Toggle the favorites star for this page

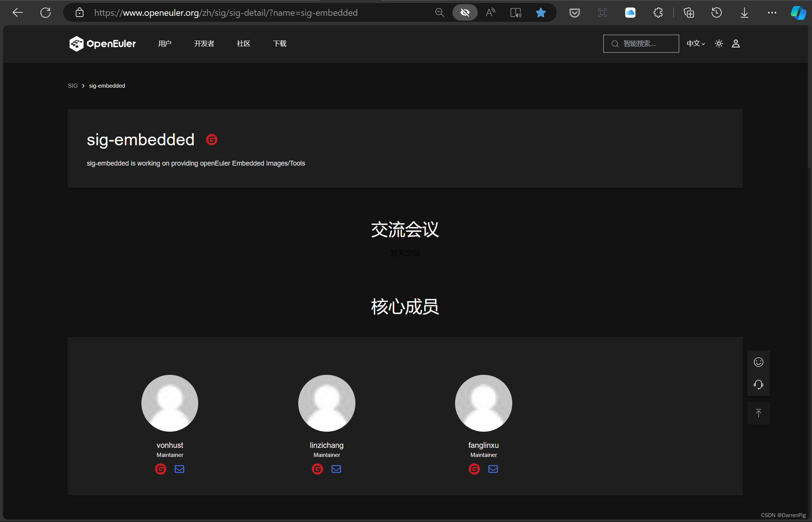click(x=541, y=13)
